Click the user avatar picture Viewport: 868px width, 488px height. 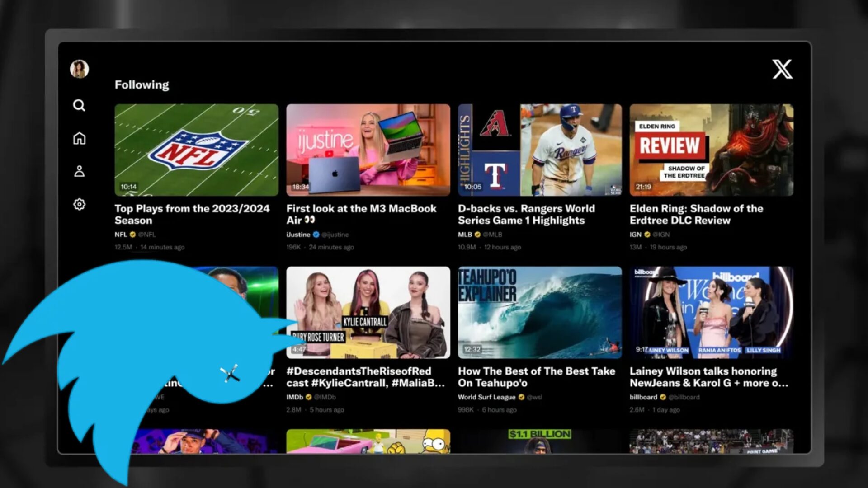[x=79, y=69]
